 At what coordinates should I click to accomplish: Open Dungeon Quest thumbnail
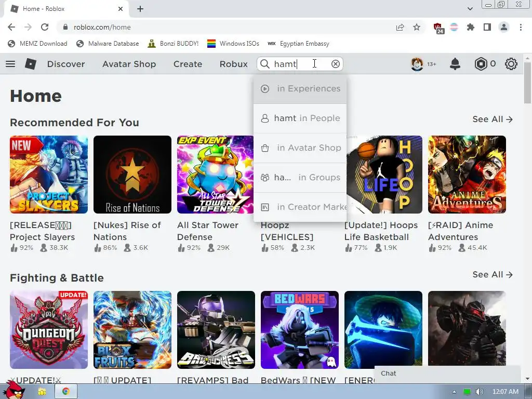49,330
